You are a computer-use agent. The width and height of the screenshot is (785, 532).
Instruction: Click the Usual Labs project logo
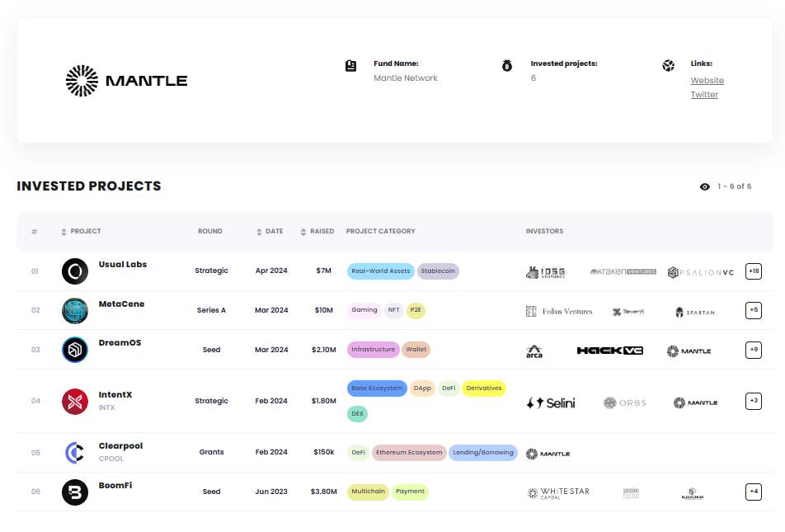click(x=75, y=271)
